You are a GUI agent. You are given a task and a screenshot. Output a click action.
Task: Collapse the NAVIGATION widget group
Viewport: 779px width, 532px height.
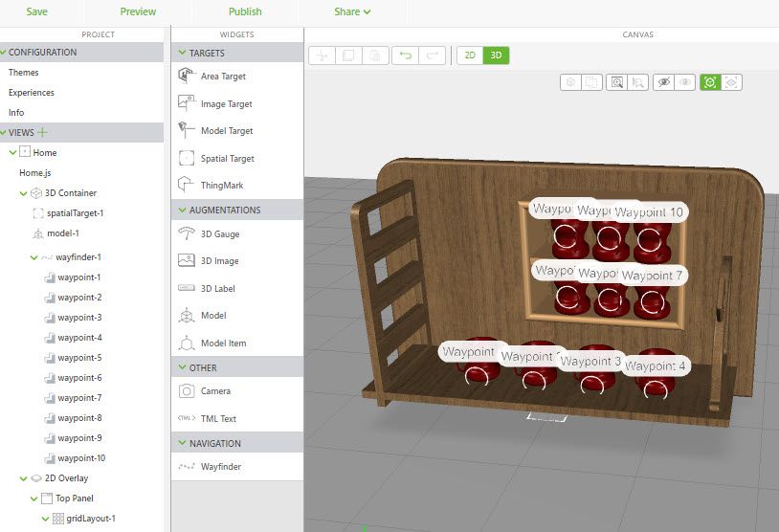coord(182,443)
